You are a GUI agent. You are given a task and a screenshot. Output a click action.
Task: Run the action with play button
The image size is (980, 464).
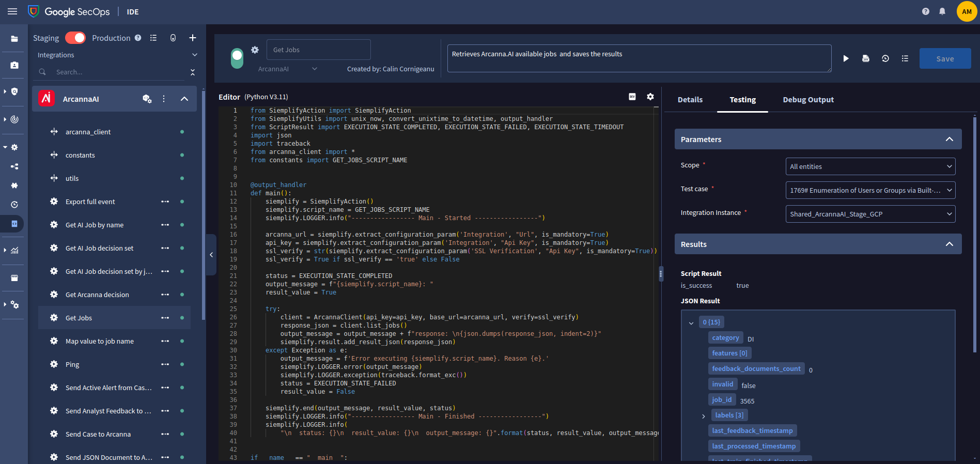pyautogui.click(x=846, y=58)
